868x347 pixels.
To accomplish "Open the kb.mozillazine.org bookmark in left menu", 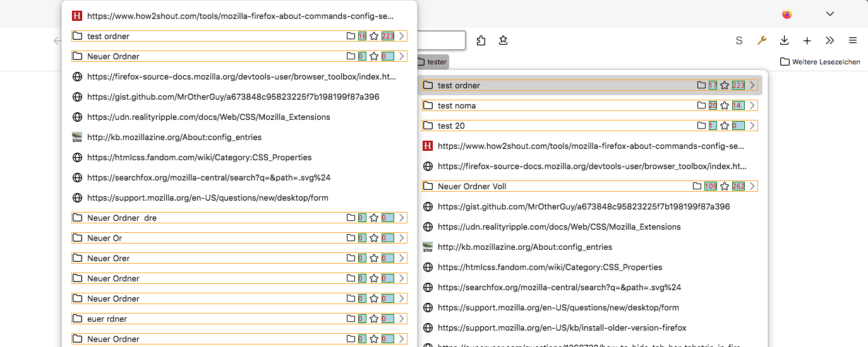I will [174, 137].
